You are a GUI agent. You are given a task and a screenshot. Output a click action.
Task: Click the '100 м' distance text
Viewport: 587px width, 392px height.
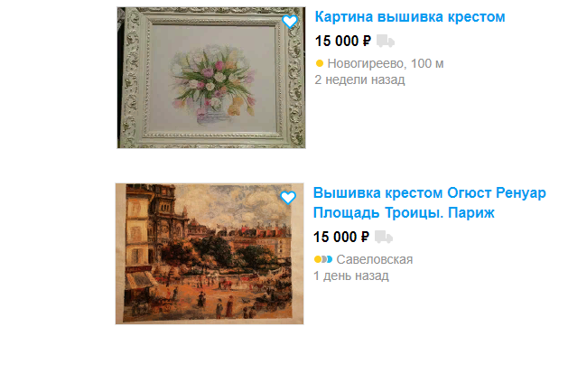427,63
